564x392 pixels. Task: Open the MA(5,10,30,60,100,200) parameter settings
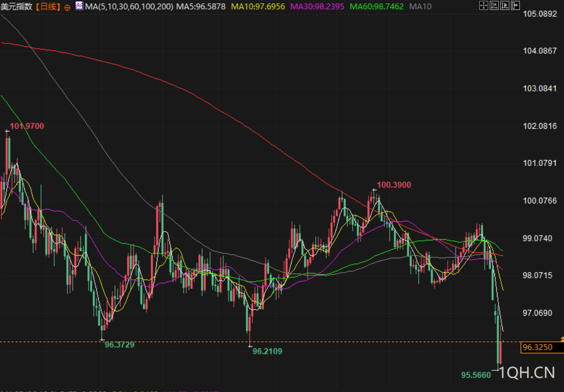point(129,7)
